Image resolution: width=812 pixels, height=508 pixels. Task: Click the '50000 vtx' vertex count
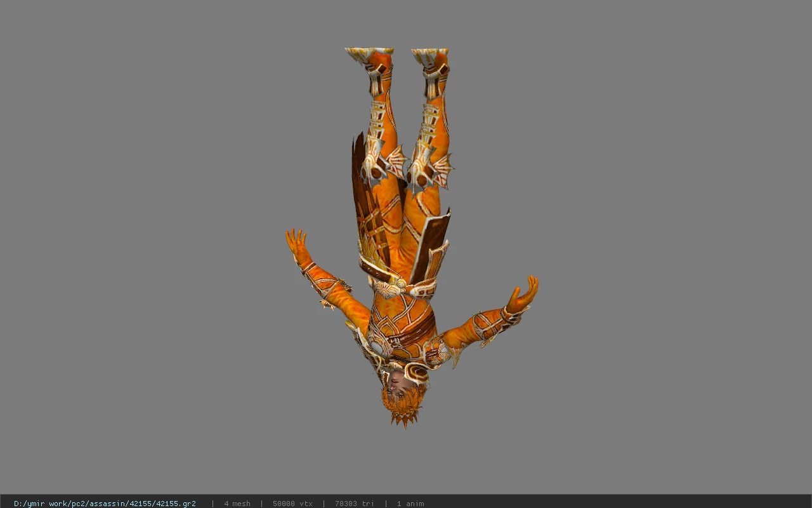tap(292, 504)
